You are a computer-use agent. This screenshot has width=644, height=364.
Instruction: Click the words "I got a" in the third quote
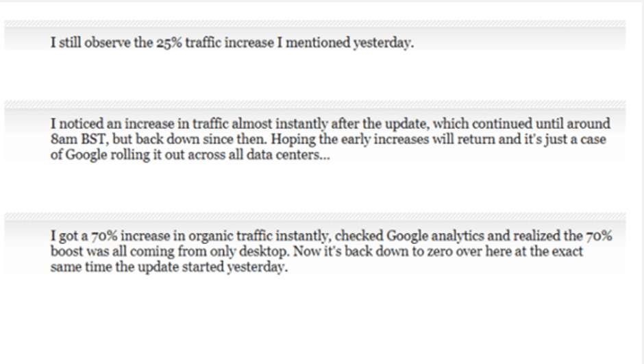[69, 236]
